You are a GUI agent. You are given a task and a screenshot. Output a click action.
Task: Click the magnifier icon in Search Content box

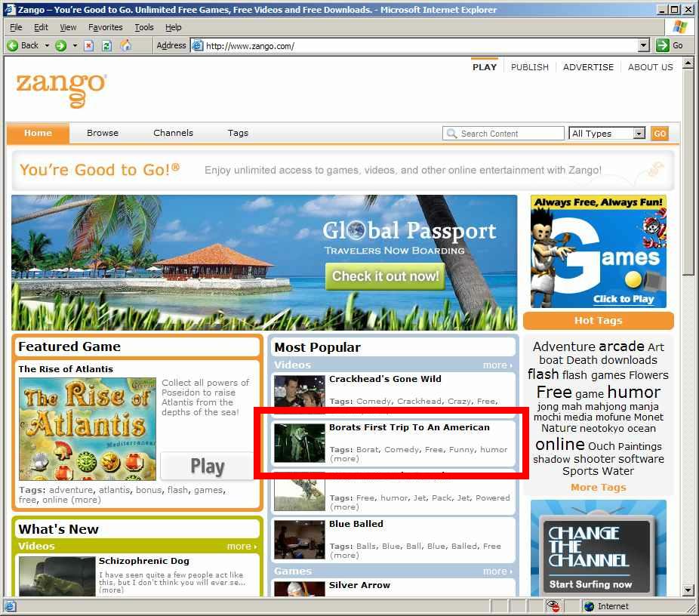pos(451,134)
